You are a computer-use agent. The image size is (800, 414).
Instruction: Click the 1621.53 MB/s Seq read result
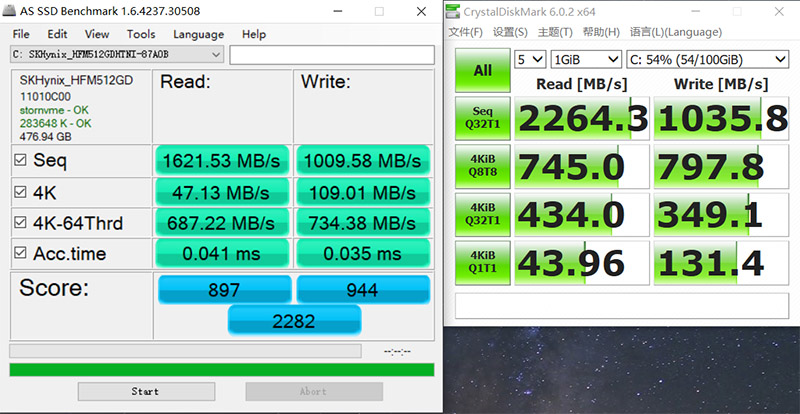222,161
